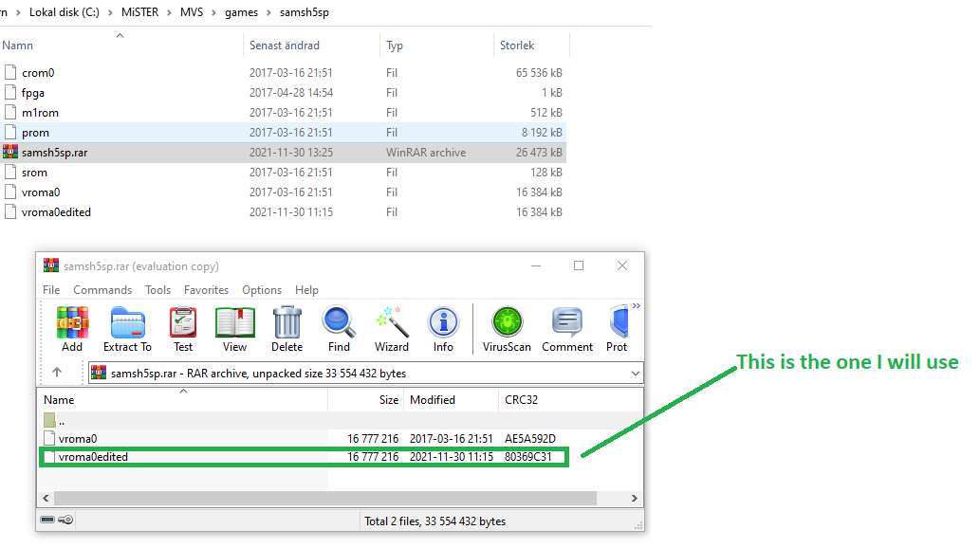Show more toolbar buttons via chevron
Image resolution: width=980 pixels, height=548 pixels.
pyautogui.click(x=637, y=305)
